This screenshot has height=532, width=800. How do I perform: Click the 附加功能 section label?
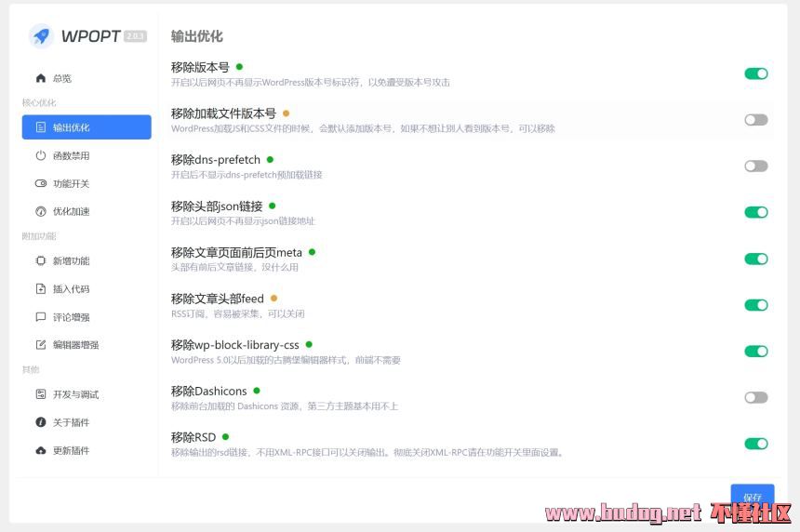click(39, 236)
